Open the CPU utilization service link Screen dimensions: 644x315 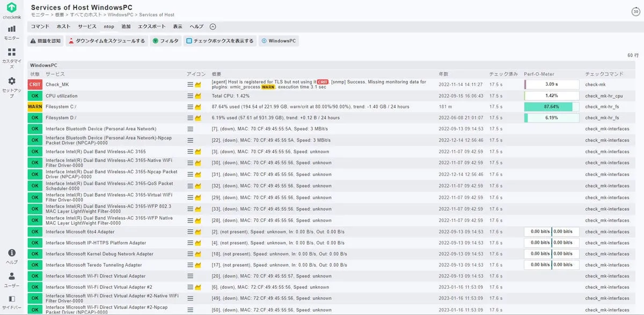61,96
